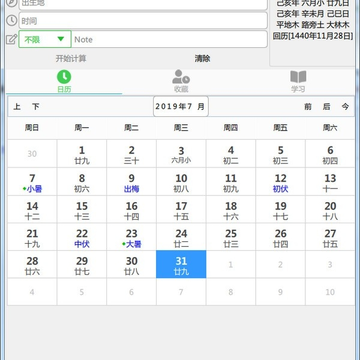Click 平地木 路旁土 大林木 text
The image size is (360, 360).
click(313, 25)
